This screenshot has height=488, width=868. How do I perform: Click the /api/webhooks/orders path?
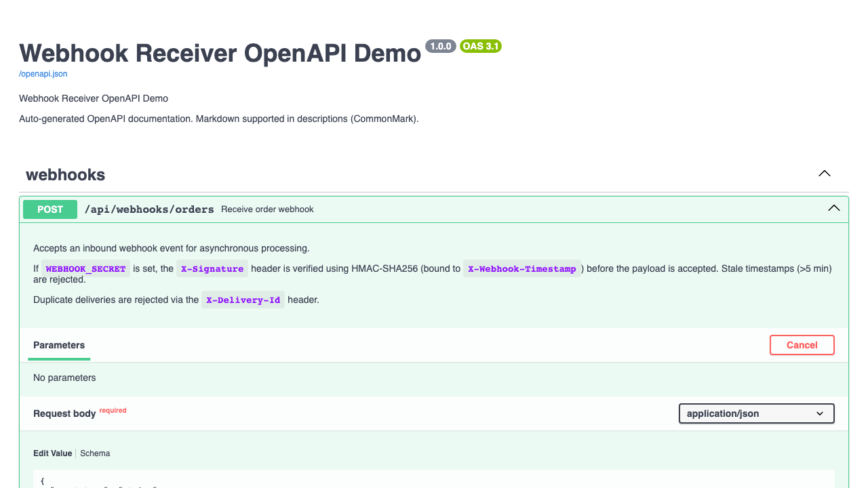149,209
